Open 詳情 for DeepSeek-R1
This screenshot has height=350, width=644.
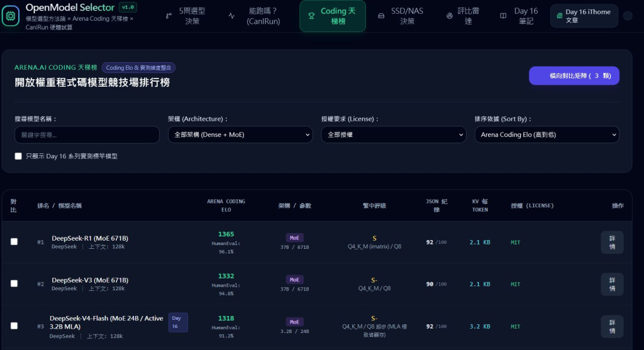point(612,243)
